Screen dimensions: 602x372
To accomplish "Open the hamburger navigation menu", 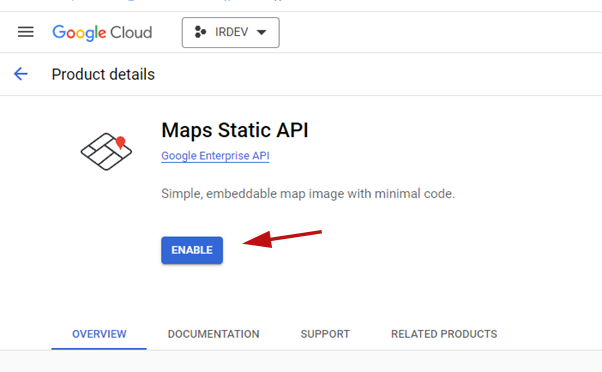I will [26, 32].
